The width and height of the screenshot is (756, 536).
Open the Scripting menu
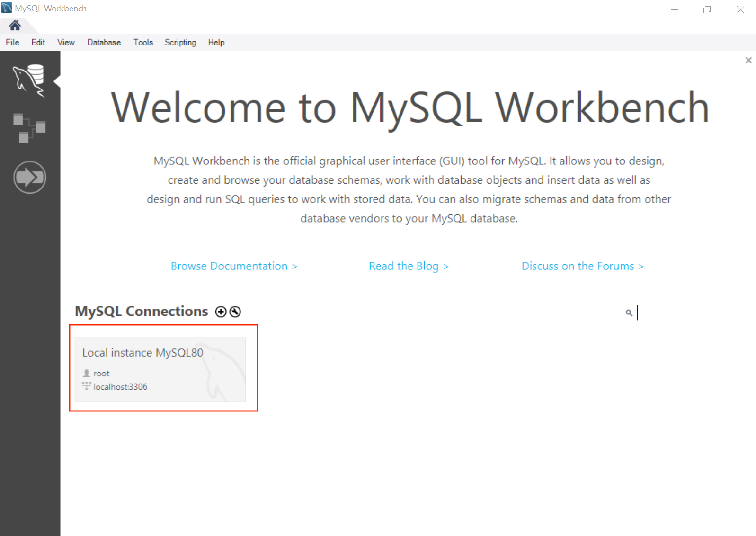(180, 42)
